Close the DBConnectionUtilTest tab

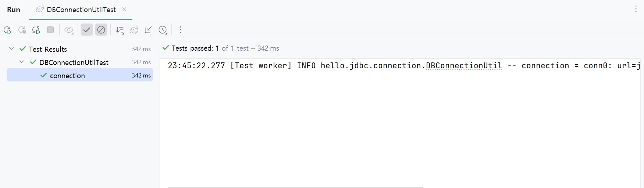(124, 9)
